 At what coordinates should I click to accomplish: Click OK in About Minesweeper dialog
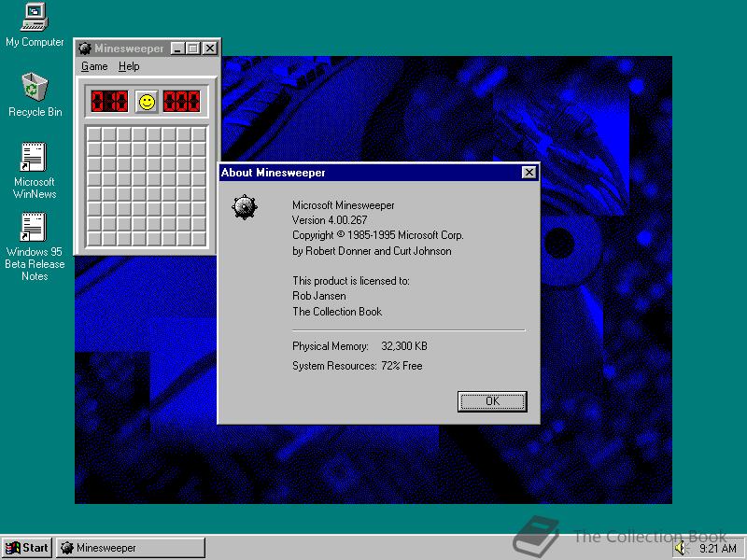pos(492,401)
